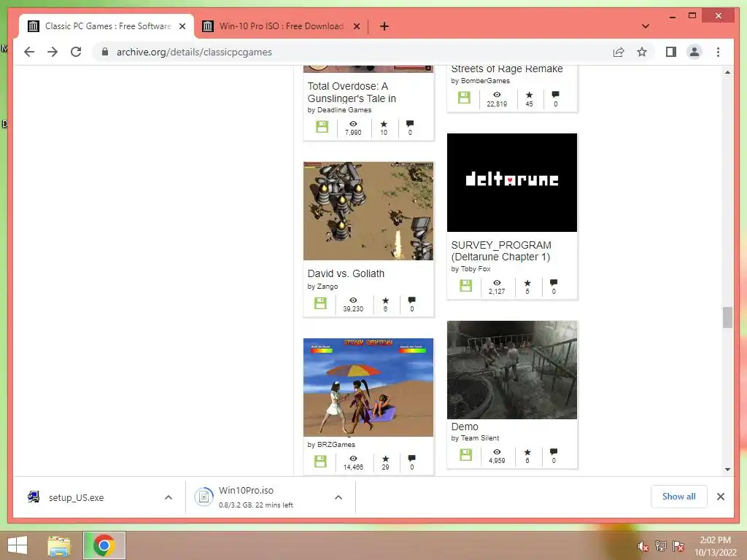This screenshot has height=560, width=747.
Task: Click favorites star on Demo card
Action: (x=527, y=452)
